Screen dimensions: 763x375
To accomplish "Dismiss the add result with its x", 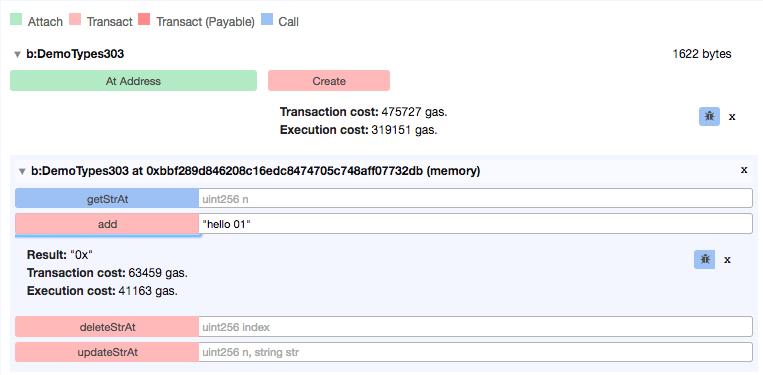I will [x=727, y=260].
